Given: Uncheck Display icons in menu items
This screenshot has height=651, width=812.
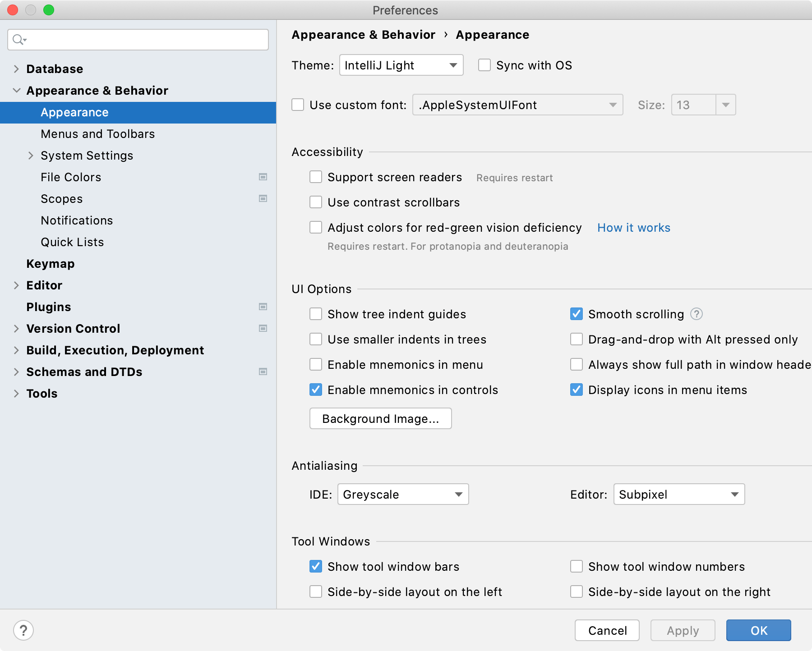Looking at the screenshot, I should coord(577,390).
